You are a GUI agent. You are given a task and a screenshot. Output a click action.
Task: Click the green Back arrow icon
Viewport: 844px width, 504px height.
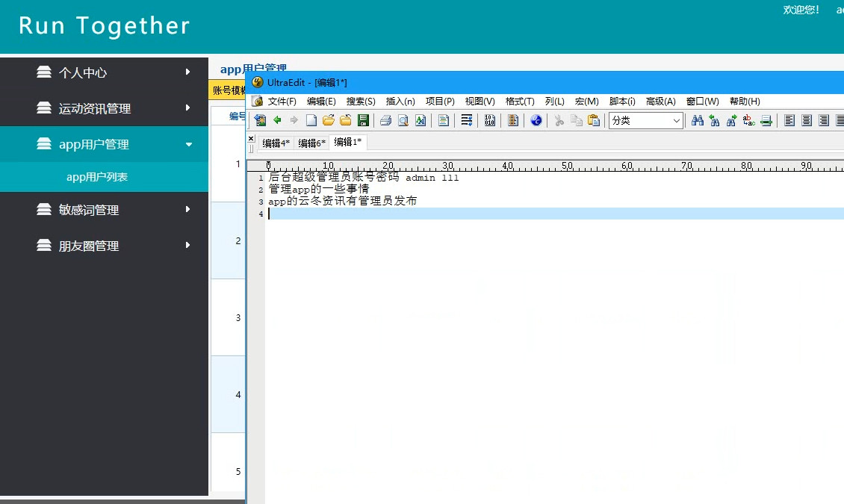click(277, 120)
